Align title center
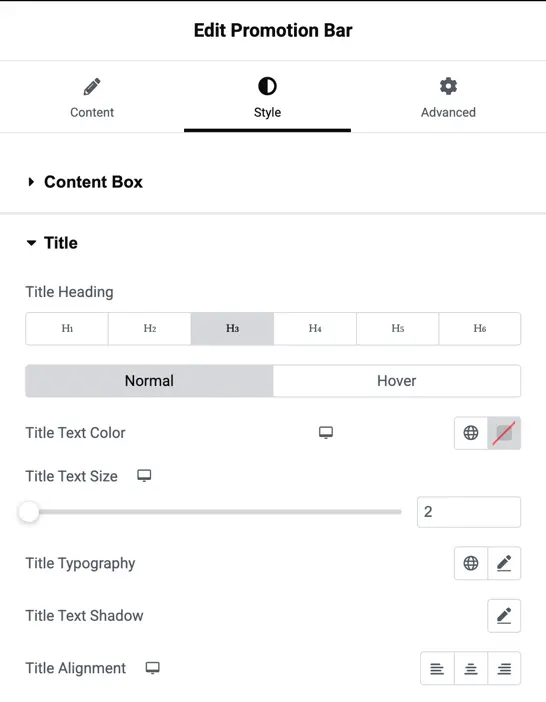546x702 pixels. pos(471,668)
